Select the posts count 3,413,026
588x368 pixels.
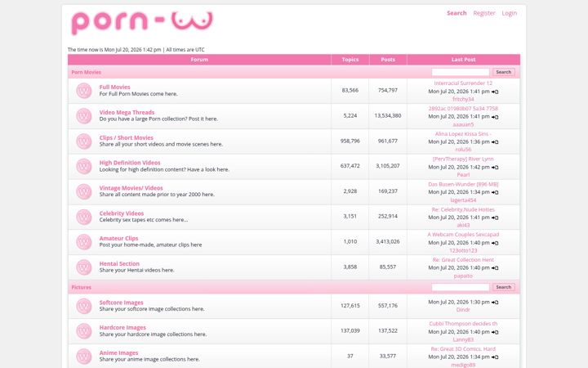[388, 242]
